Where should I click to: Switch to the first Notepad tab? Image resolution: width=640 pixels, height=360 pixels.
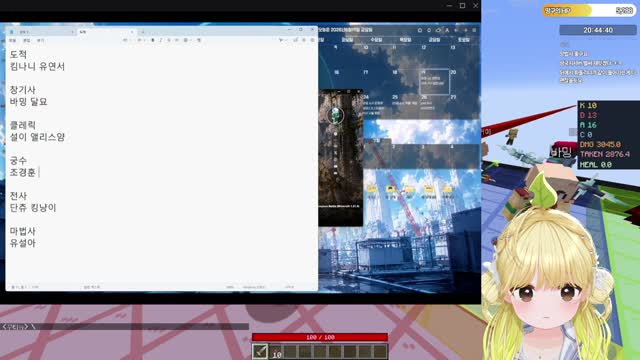pos(41,31)
